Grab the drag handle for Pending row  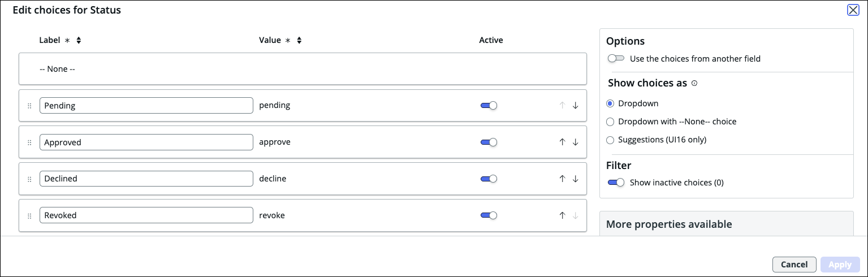(29, 106)
